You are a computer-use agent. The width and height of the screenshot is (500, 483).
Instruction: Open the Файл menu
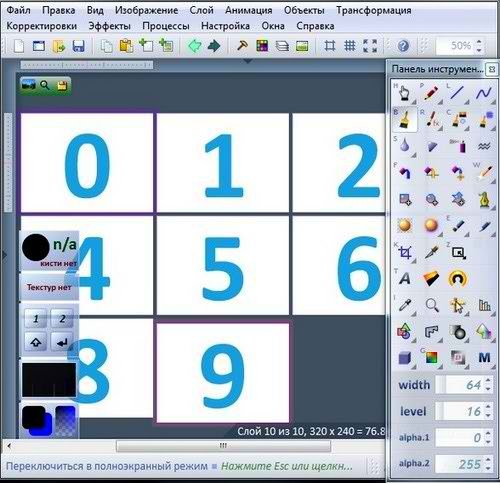coord(19,10)
